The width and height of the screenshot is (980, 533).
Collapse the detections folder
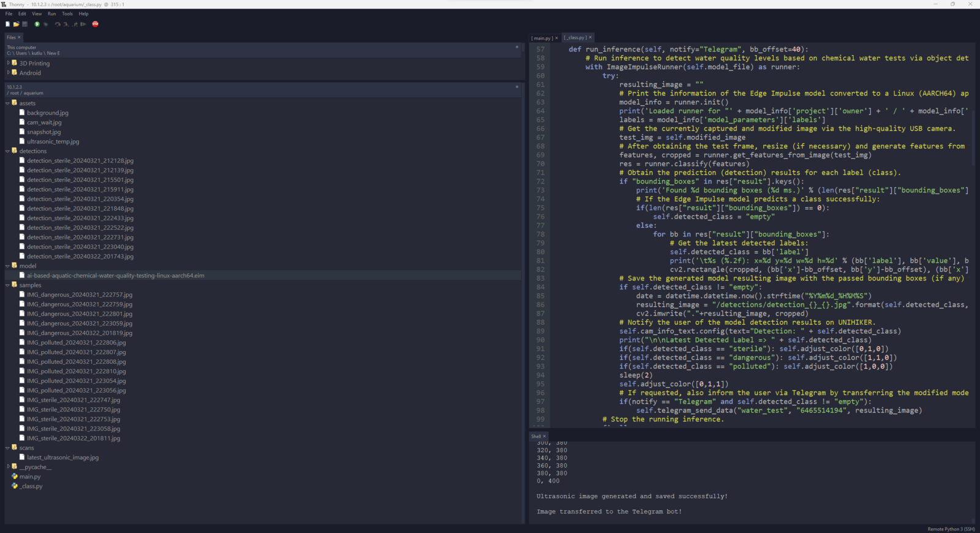pos(8,151)
